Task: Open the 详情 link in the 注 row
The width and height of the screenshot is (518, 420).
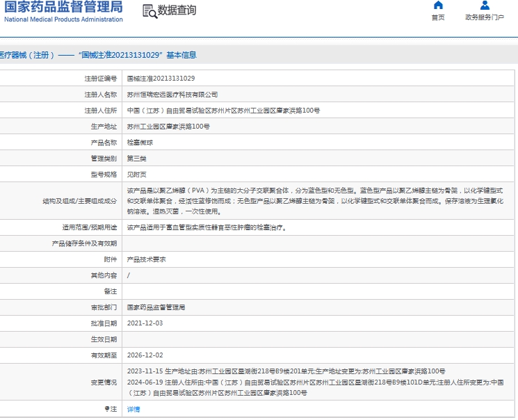Action: click(133, 409)
